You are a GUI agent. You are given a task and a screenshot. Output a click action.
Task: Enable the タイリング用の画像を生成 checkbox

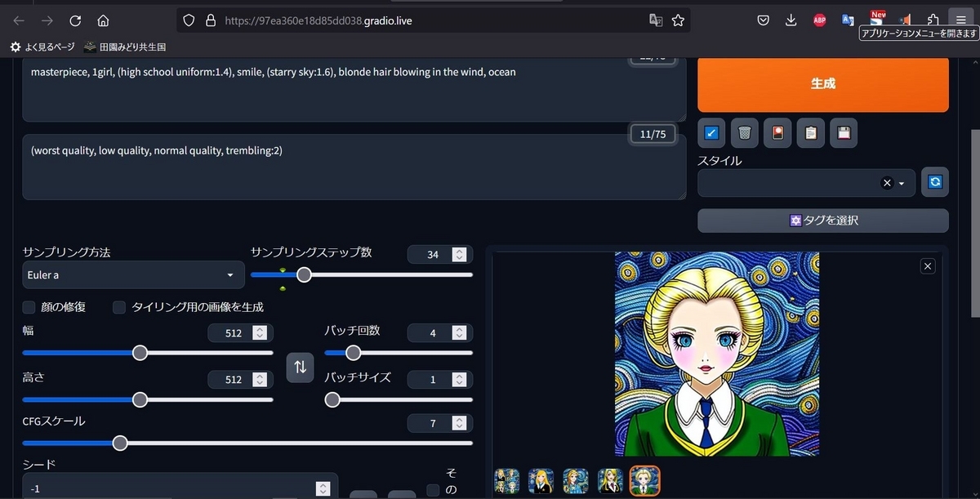point(119,308)
